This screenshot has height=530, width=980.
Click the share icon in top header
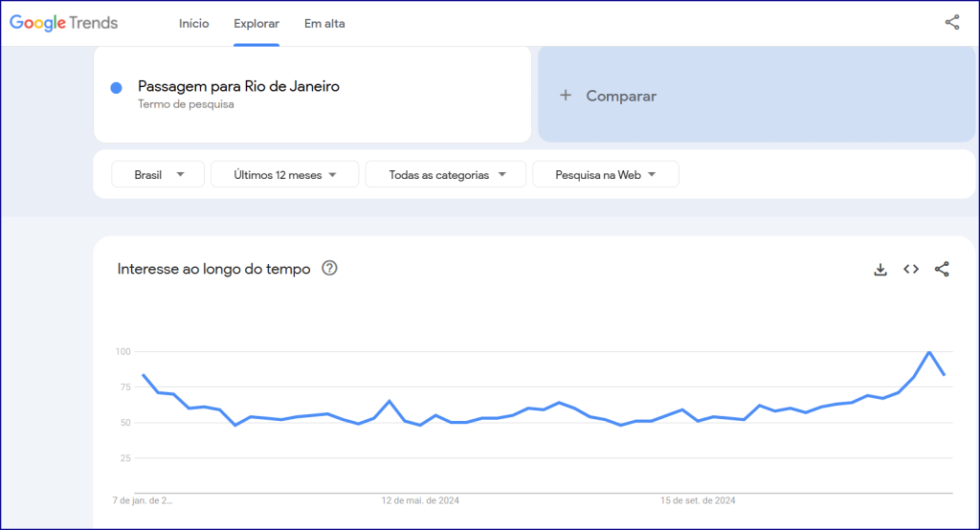952,23
